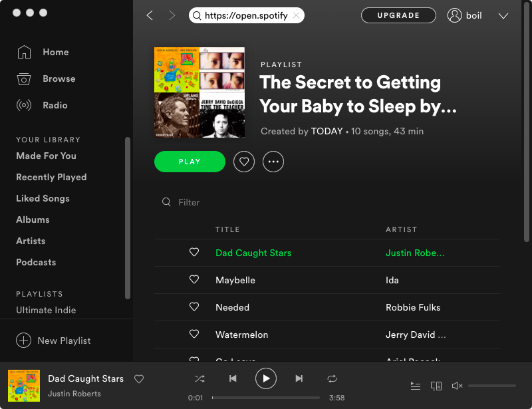Sort by the ARTIST column header
Screen dimensions: 532x409
tap(402, 229)
